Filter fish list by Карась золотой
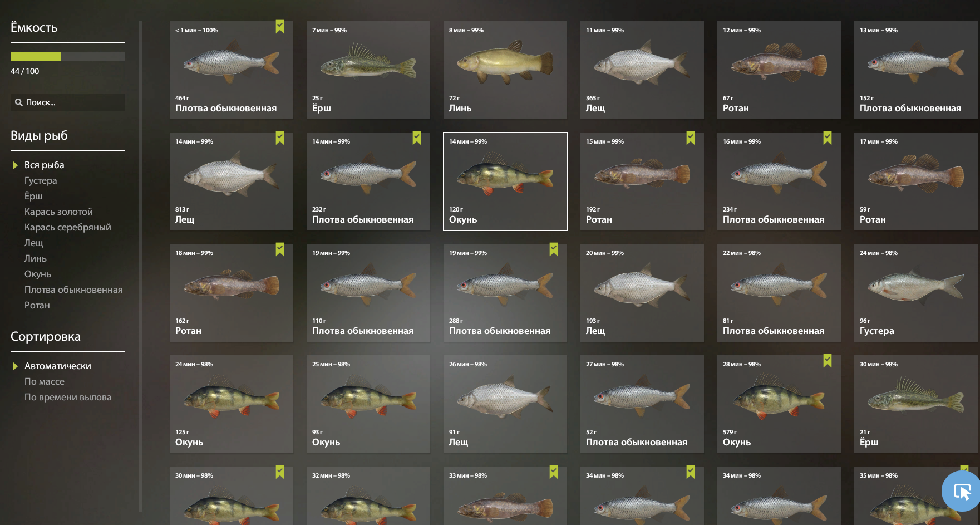The height and width of the screenshot is (525, 980). coord(58,212)
